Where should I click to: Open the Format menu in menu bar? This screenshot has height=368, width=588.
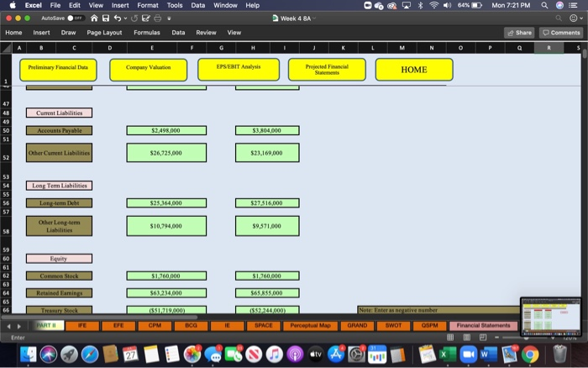[x=147, y=5]
